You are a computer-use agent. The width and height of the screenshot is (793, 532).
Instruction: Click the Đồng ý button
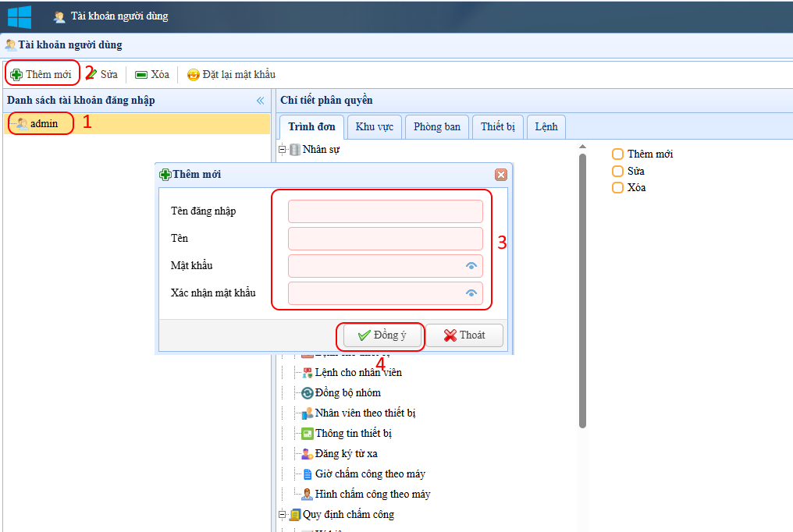[382, 335]
